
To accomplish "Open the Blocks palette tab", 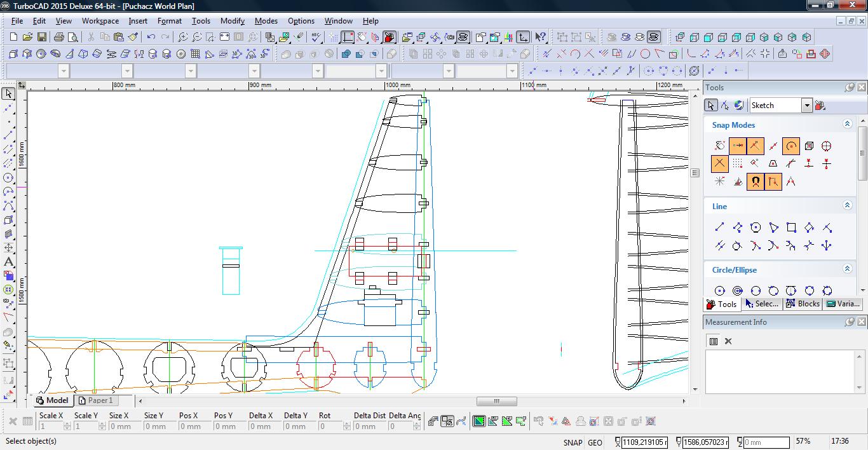I will click(803, 304).
